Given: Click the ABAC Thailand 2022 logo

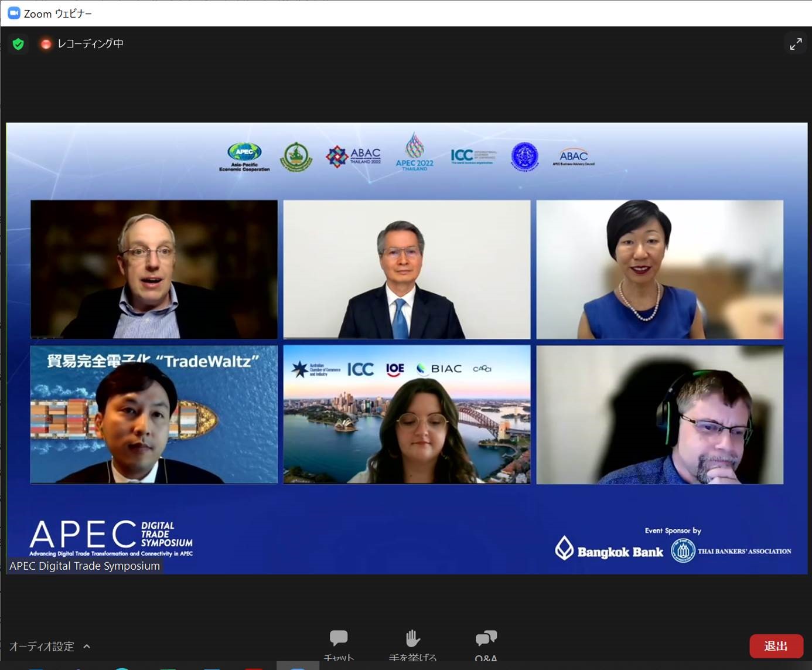Looking at the screenshot, I should (353, 157).
